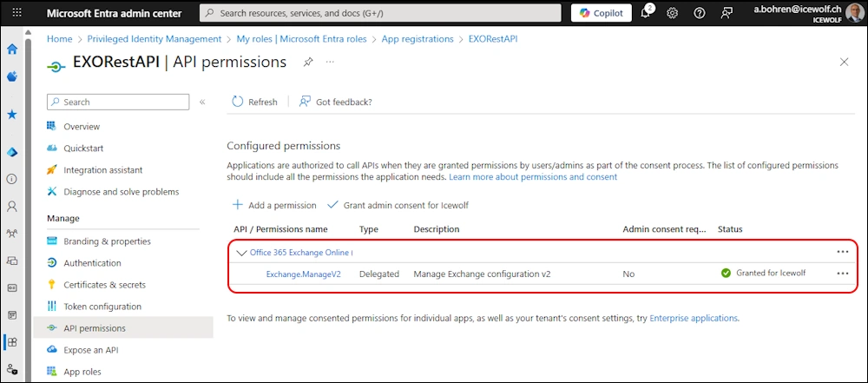The image size is (868, 383).
Task: Collapse the resource menu with double chevron
Action: tap(202, 102)
